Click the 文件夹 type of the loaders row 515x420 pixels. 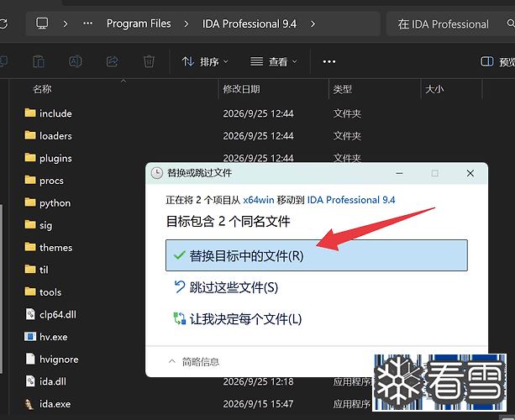(x=347, y=136)
